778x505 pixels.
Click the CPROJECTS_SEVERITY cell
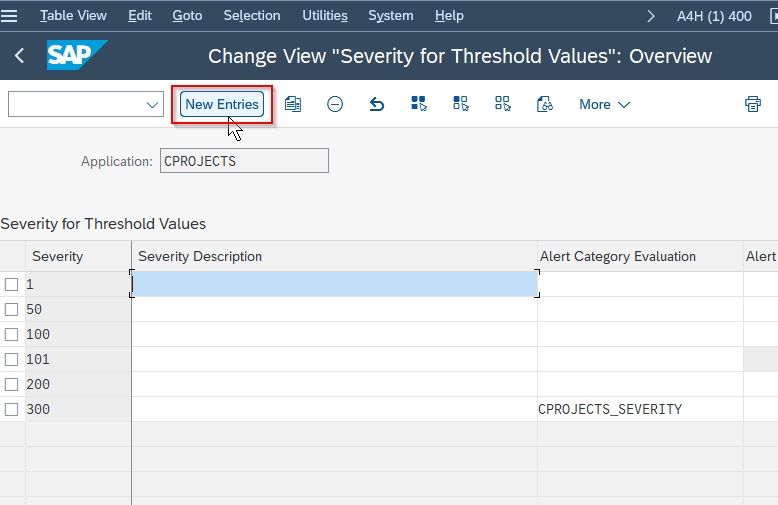[x=640, y=409]
